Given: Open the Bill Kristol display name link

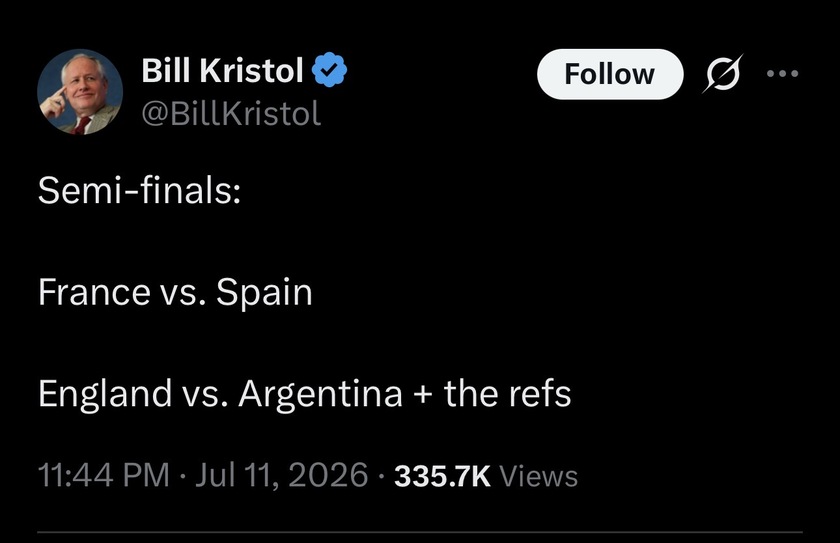Looking at the screenshot, I should pyautogui.click(x=222, y=70).
